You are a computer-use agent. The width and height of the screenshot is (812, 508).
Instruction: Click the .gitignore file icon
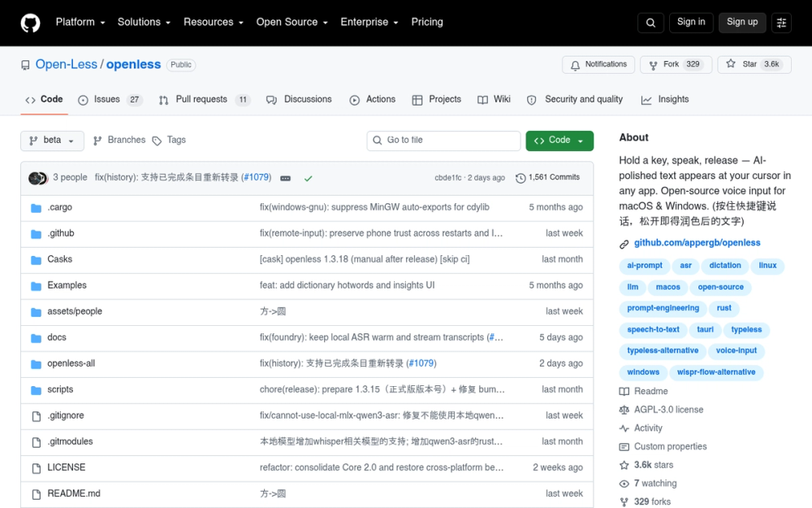[37, 415]
